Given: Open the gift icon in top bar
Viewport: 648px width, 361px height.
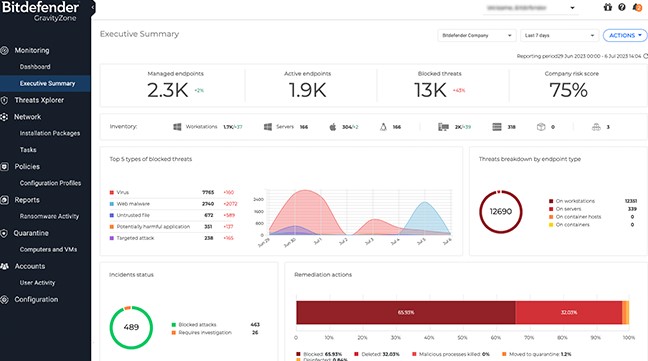Looking at the screenshot, I should pyautogui.click(x=608, y=7).
